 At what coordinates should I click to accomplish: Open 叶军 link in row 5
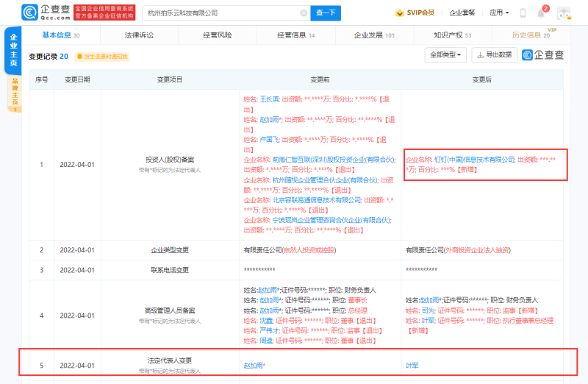(x=412, y=366)
